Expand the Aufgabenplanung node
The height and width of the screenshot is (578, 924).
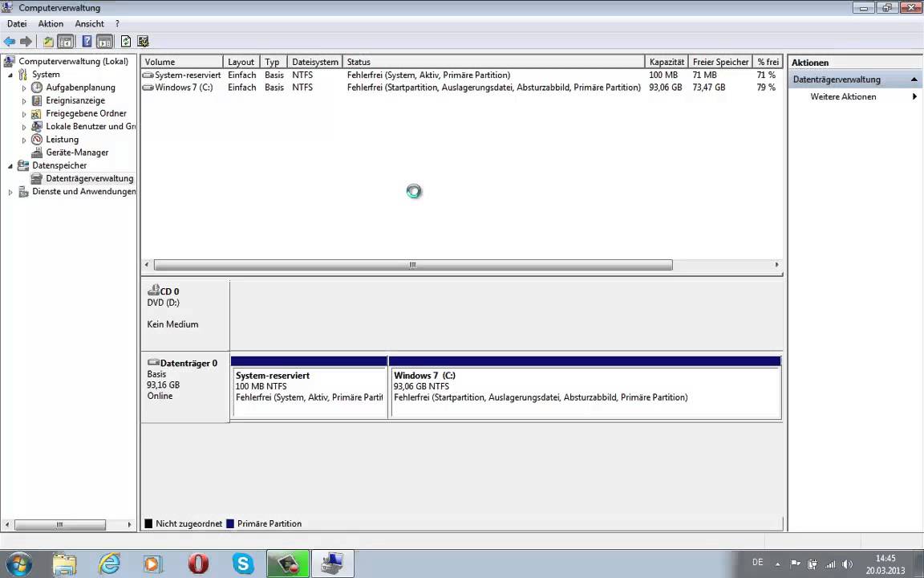click(24, 88)
